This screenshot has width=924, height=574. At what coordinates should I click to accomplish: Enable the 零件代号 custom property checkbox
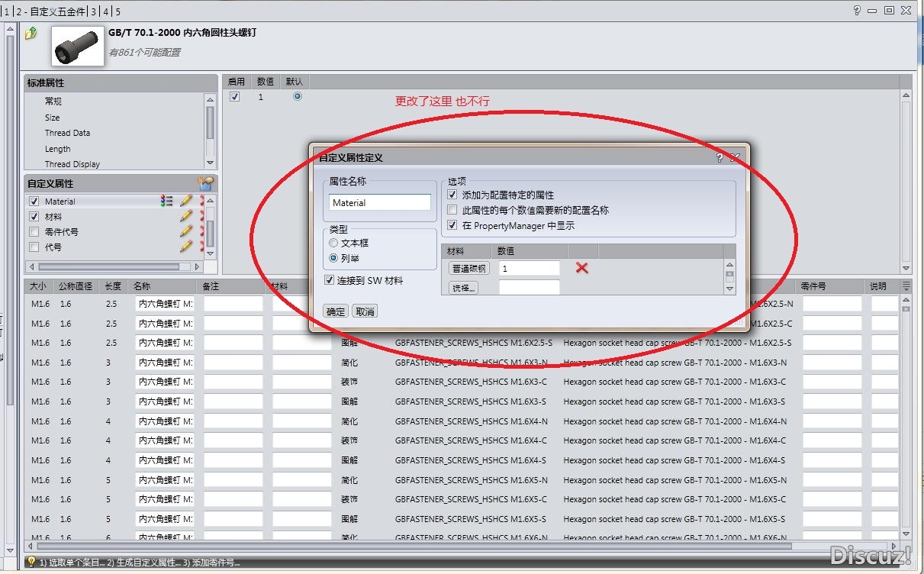(34, 232)
